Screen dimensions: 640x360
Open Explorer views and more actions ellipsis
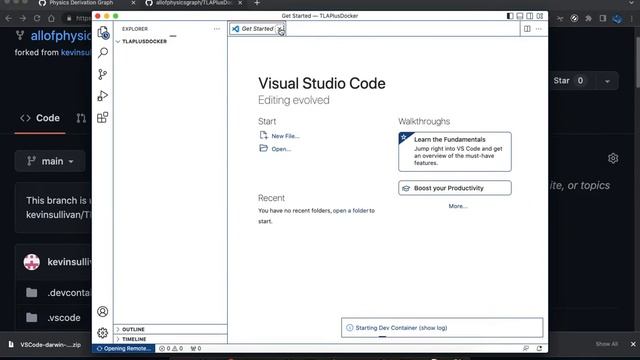point(217,29)
